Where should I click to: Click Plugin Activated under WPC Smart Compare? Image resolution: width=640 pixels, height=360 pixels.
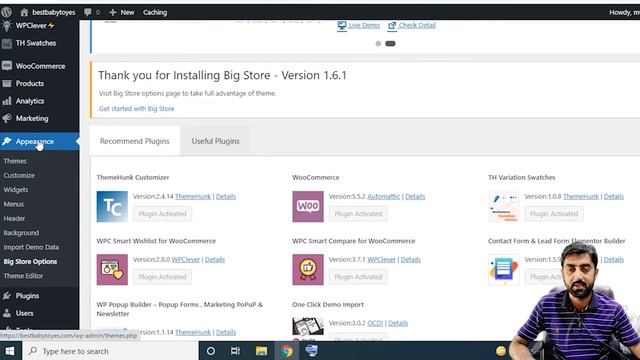tap(358, 277)
